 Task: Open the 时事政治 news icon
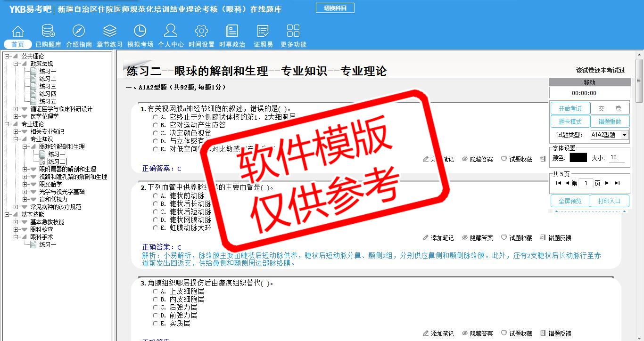click(232, 32)
